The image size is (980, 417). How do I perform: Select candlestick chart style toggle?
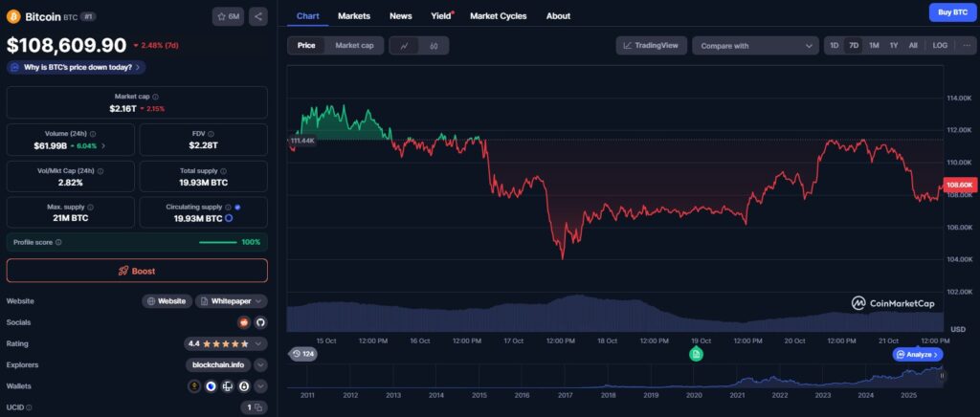(434, 46)
